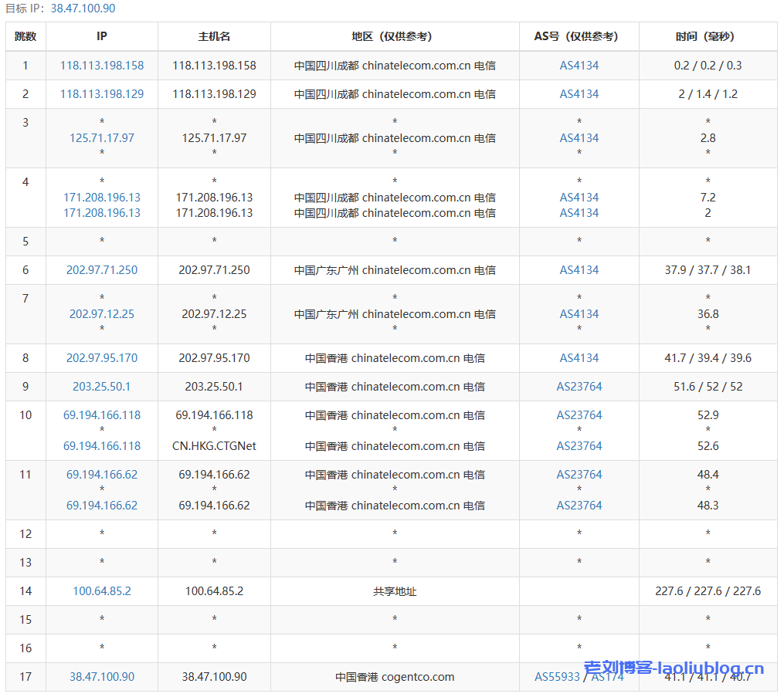
Task: Open the AS23764 link at hop 9
Action: 579,386
